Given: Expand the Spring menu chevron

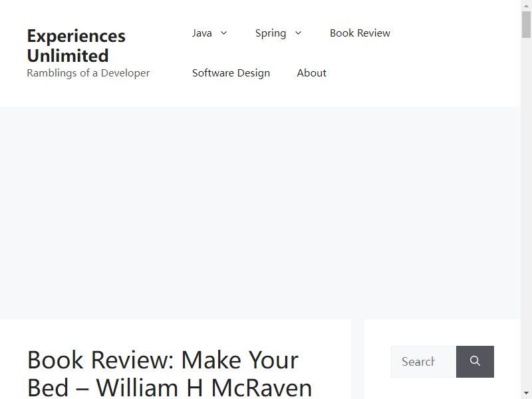Looking at the screenshot, I should [298, 33].
